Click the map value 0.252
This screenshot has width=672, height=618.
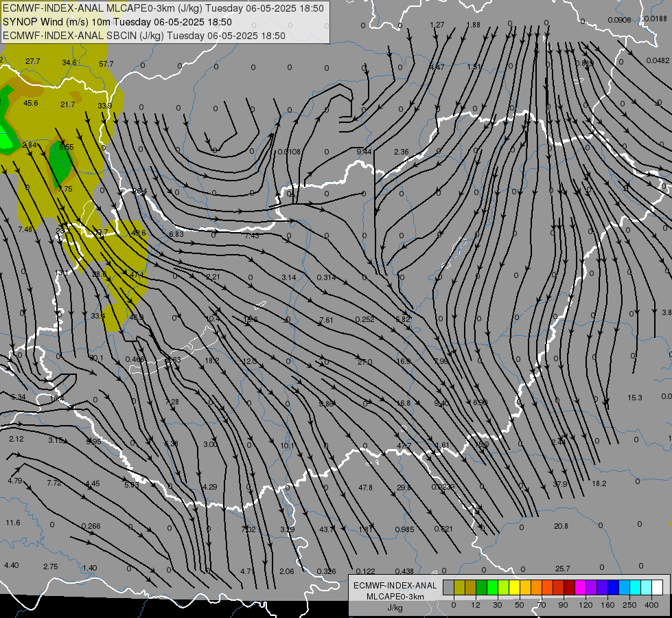(x=364, y=319)
